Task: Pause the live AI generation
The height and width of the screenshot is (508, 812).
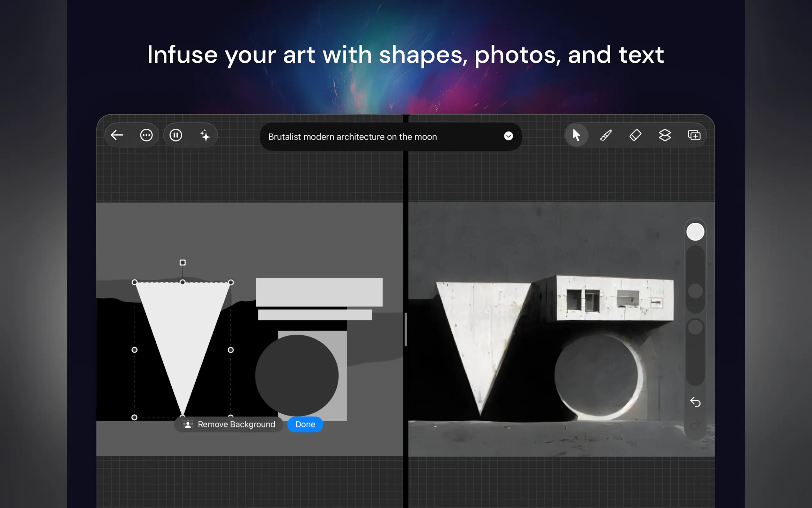Action: [176, 135]
